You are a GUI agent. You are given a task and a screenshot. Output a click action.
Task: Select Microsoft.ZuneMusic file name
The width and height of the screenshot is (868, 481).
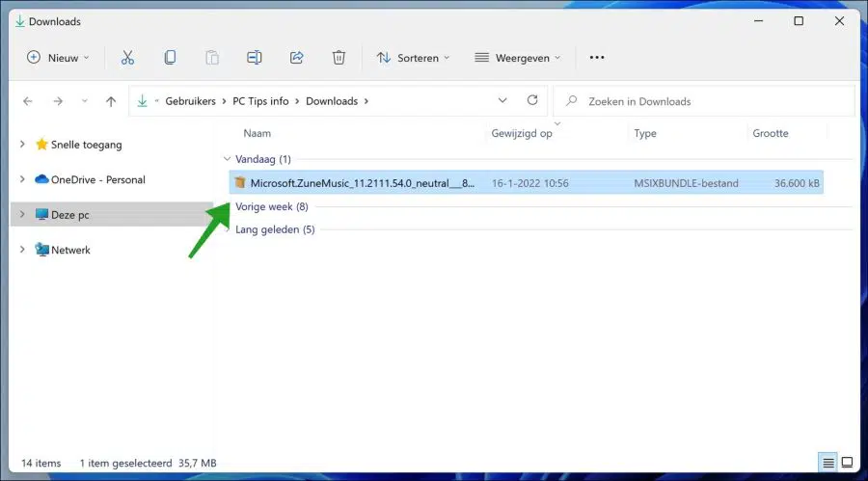pyautogui.click(x=362, y=183)
